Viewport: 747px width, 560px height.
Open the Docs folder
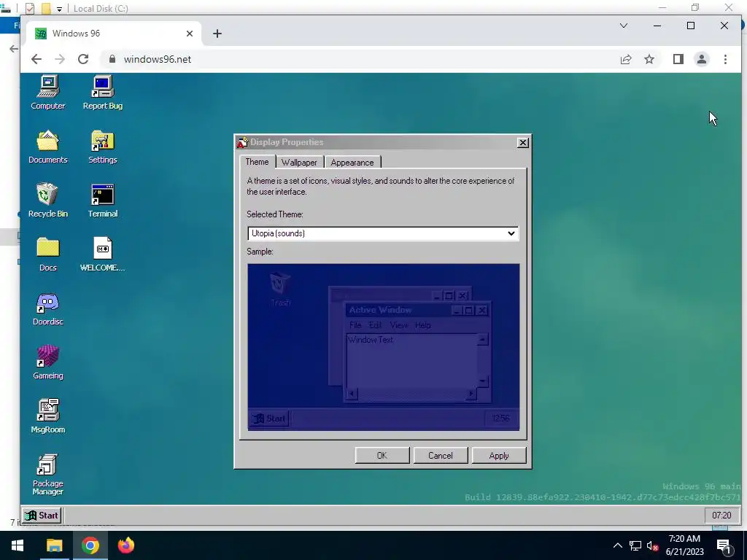[x=47, y=254]
